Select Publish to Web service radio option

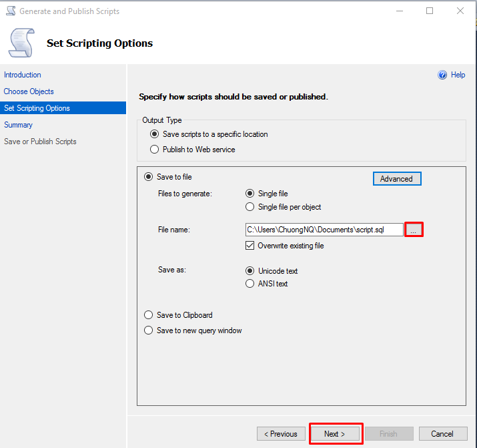coord(155,150)
